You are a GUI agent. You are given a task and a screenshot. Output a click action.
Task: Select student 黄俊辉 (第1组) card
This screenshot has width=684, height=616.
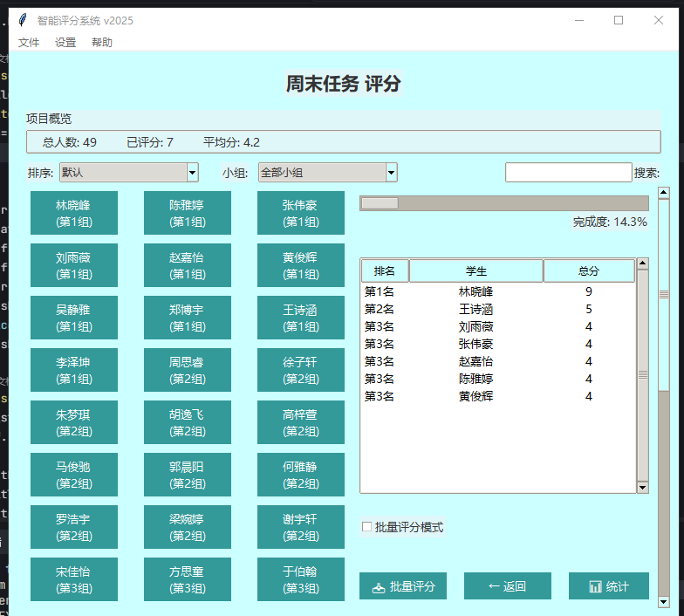301,265
